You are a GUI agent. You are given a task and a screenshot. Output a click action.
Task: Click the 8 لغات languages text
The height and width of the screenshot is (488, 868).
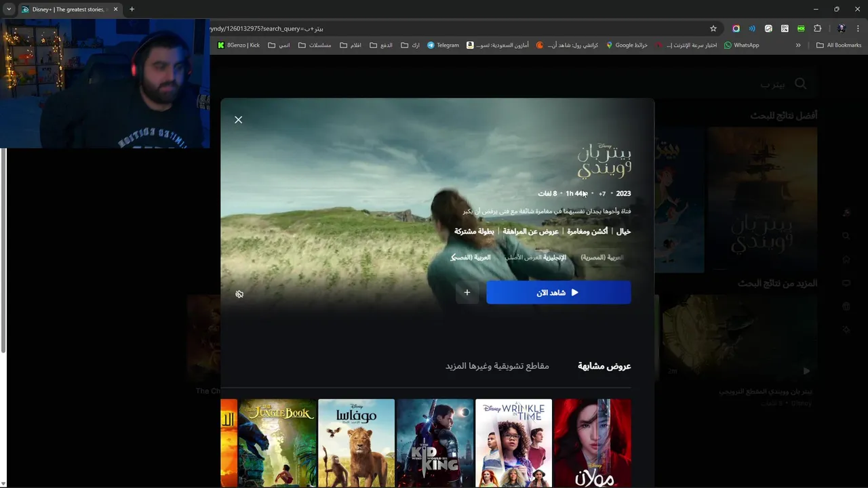547,194
